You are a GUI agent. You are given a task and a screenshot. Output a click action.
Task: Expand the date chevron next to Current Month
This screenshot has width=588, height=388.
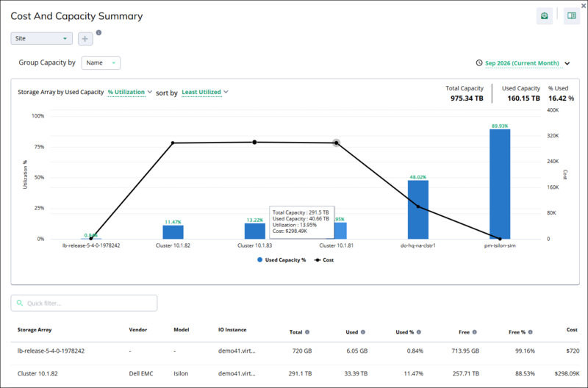click(567, 63)
